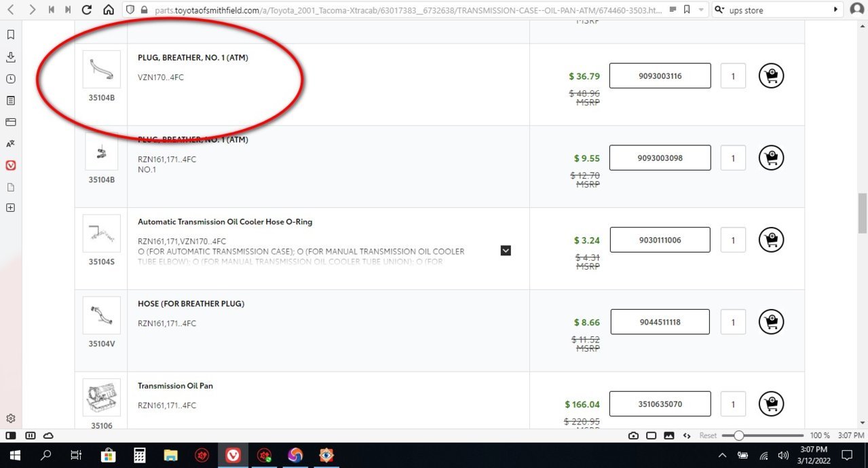Go back to the previous page
Screen dimensions: 868x468
11,10
